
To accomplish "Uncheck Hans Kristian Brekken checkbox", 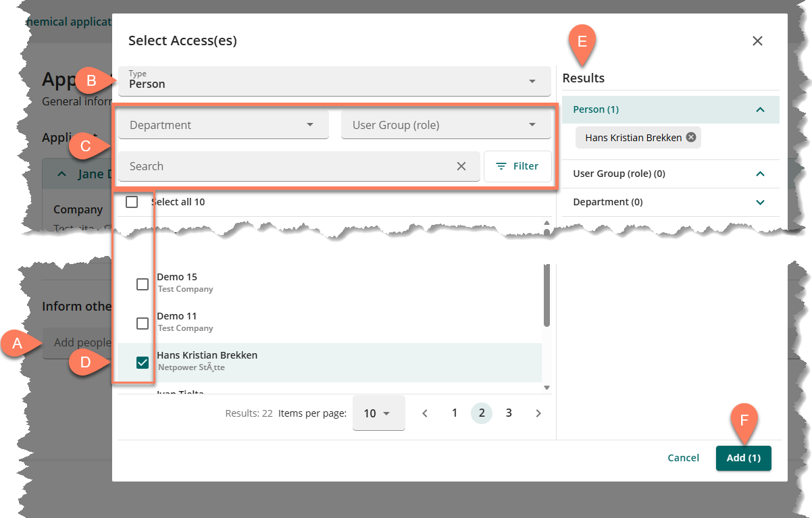I will (143, 363).
